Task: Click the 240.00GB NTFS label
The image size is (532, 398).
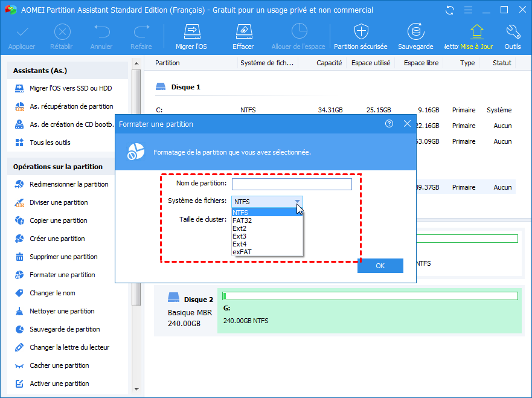Action: point(246,321)
